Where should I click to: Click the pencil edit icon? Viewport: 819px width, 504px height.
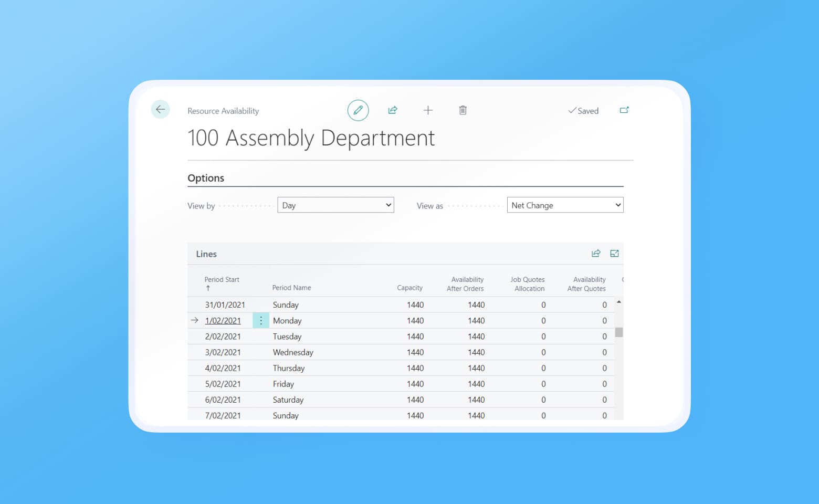[x=358, y=110]
